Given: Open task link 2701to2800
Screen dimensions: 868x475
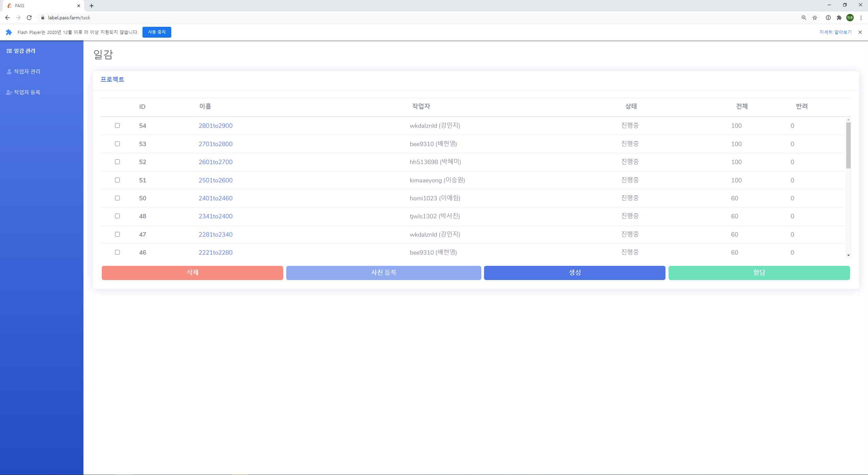Looking at the screenshot, I should point(216,144).
